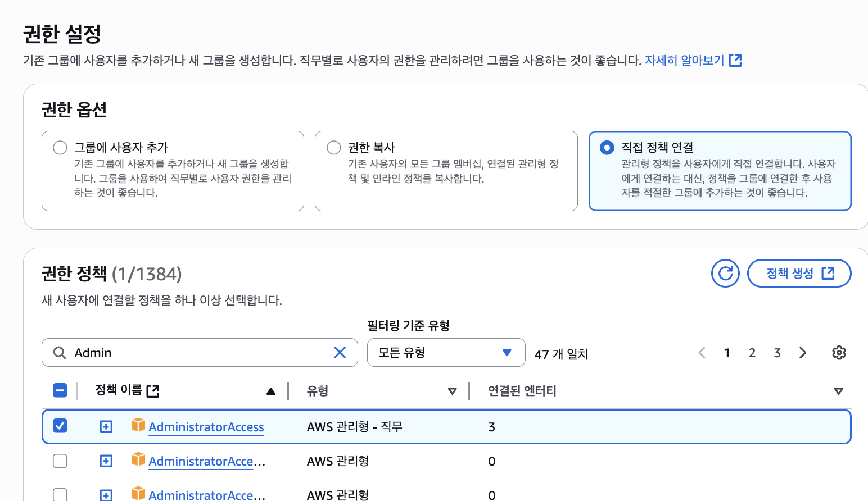Choose the 권한 복사 radio option

334,148
